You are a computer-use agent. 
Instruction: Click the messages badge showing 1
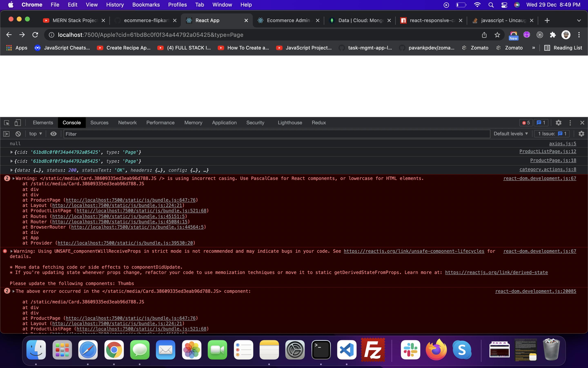pos(541,123)
